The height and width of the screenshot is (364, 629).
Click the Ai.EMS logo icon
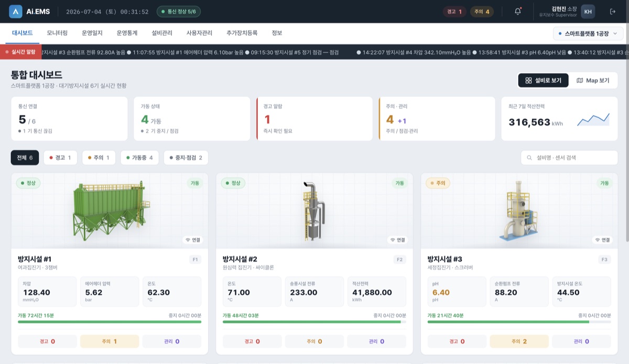click(x=16, y=12)
